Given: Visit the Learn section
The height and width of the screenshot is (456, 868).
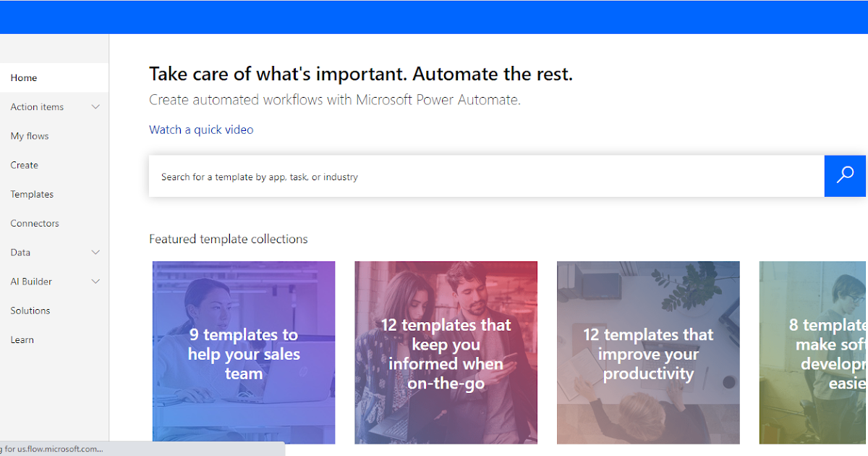Looking at the screenshot, I should (22, 339).
